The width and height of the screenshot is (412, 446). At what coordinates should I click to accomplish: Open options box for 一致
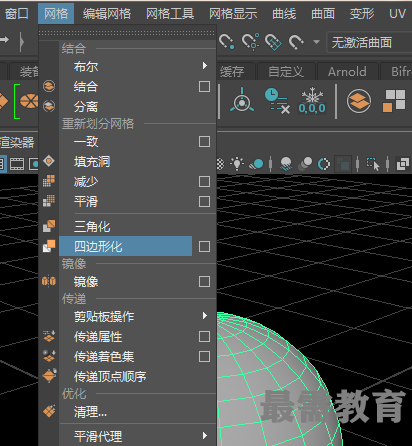204,142
